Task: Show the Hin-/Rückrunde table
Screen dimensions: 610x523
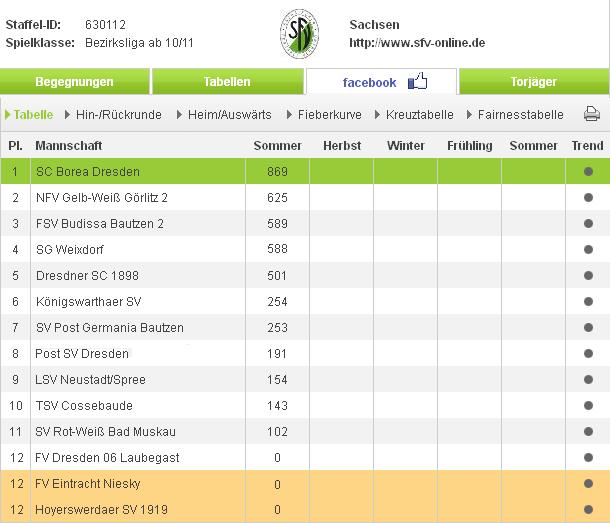Action: click(x=113, y=115)
